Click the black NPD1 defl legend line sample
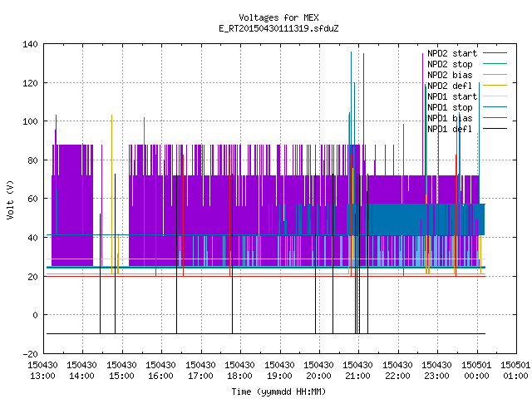This screenshot has width=532, height=399. (495, 129)
